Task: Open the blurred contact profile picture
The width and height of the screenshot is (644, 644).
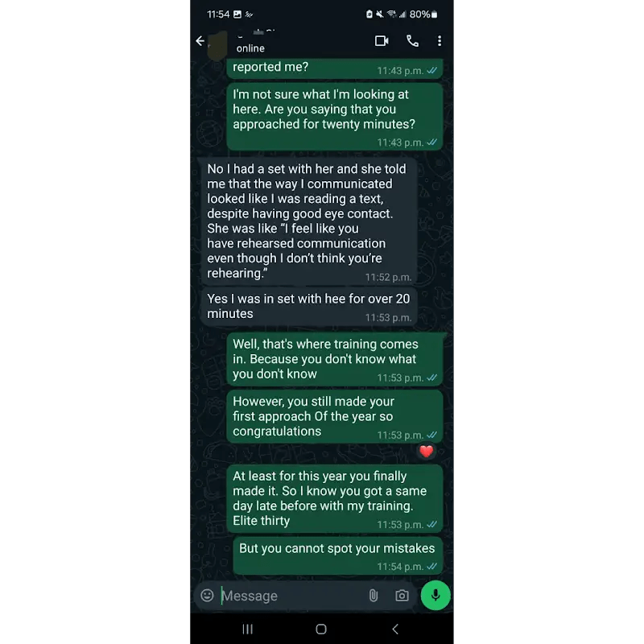Action: 217,45
